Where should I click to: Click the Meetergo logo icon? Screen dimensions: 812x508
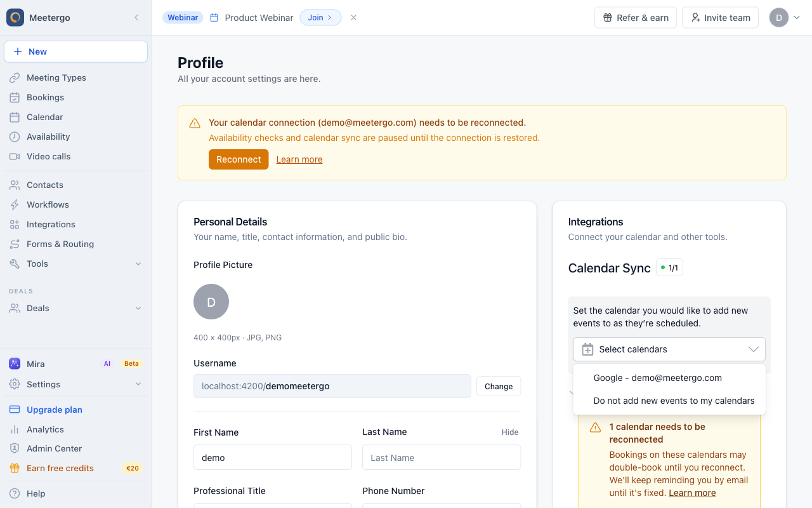[x=15, y=18]
